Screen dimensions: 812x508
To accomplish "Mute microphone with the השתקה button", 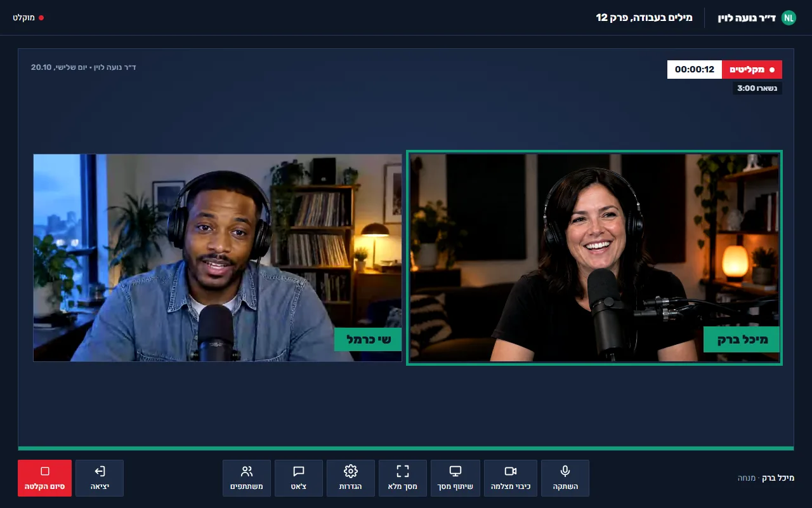I will [x=565, y=478].
